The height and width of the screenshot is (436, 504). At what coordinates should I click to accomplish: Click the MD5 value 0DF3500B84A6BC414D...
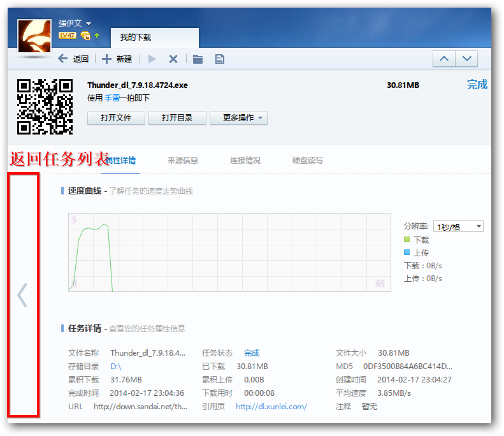(408, 367)
